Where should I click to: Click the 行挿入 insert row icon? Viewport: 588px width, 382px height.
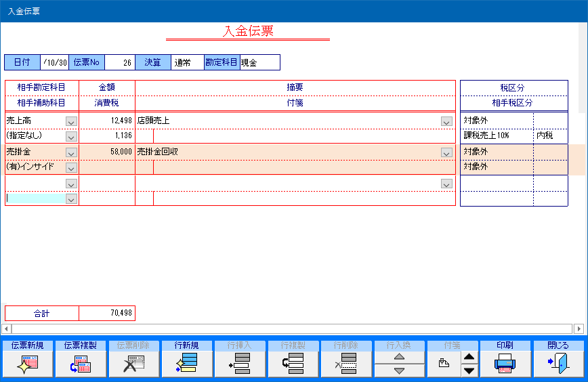click(x=240, y=363)
